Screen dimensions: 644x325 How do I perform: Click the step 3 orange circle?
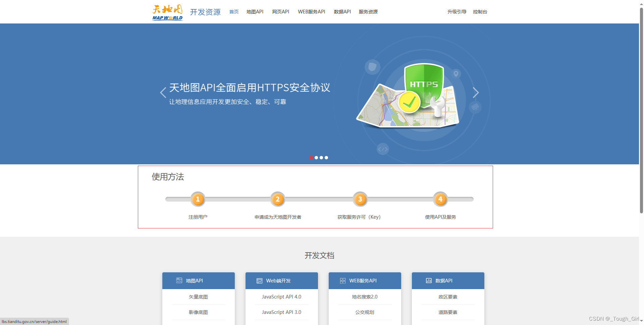pos(360,199)
